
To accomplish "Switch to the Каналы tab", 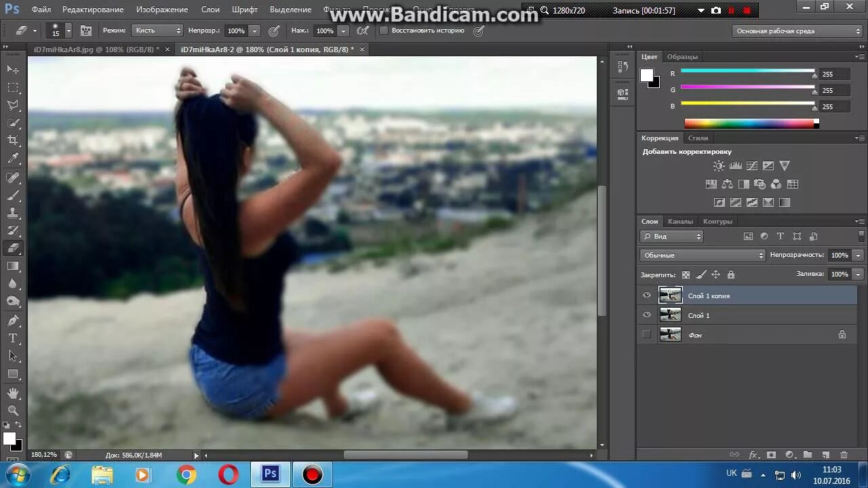I will tap(679, 222).
